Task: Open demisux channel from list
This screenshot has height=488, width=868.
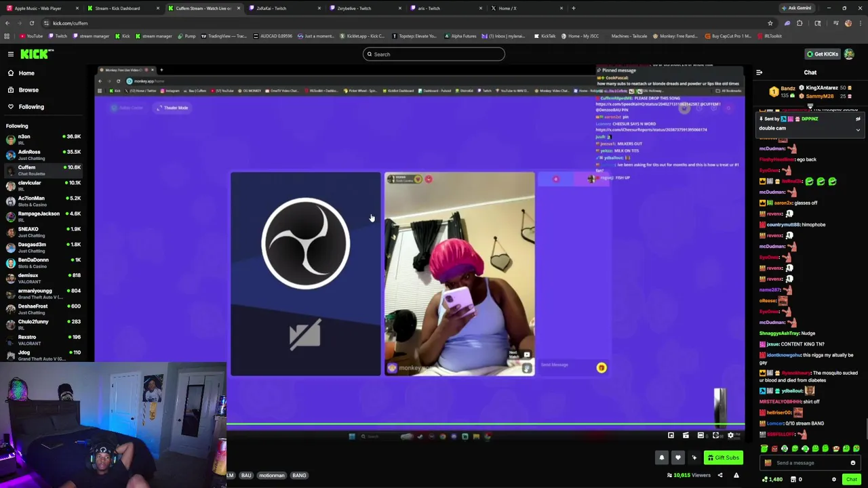Action: point(43,279)
